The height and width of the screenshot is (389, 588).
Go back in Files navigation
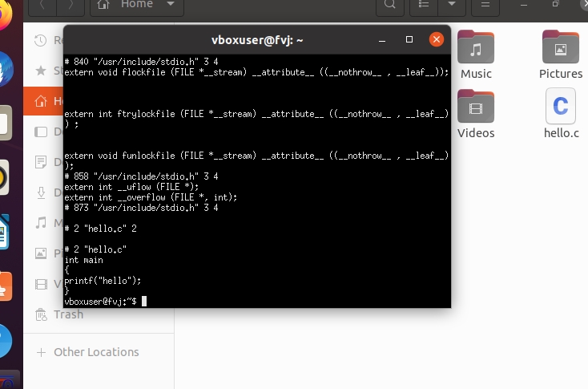pyautogui.click(x=42, y=6)
